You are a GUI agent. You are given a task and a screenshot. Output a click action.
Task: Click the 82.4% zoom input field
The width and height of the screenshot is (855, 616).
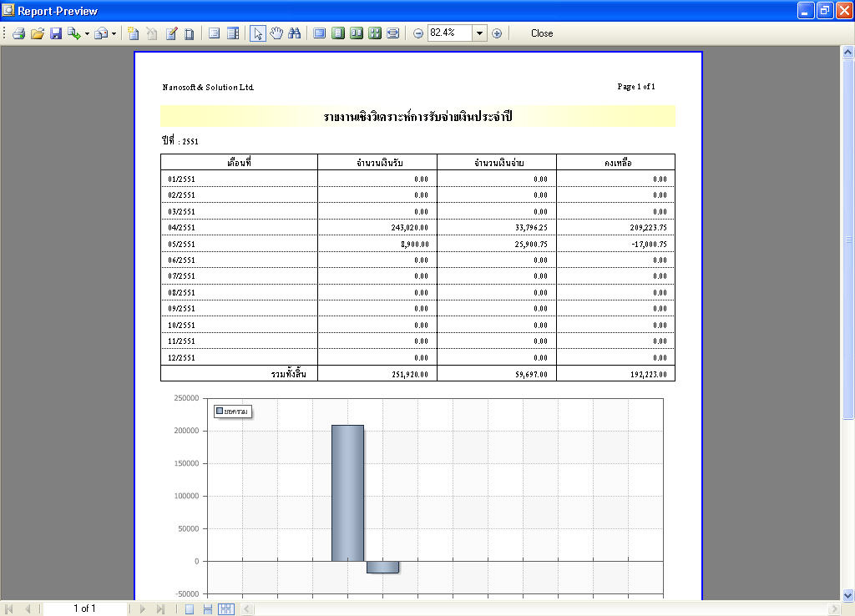coord(449,33)
